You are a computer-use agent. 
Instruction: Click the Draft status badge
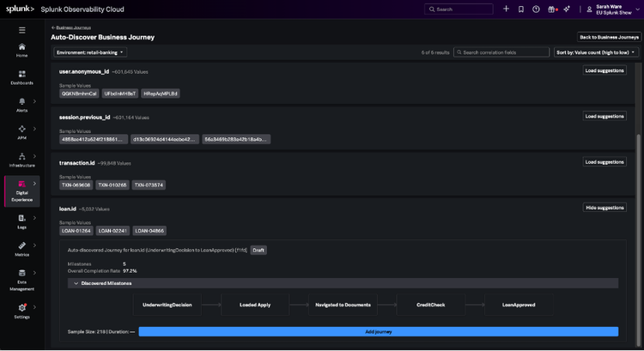click(258, 250)
